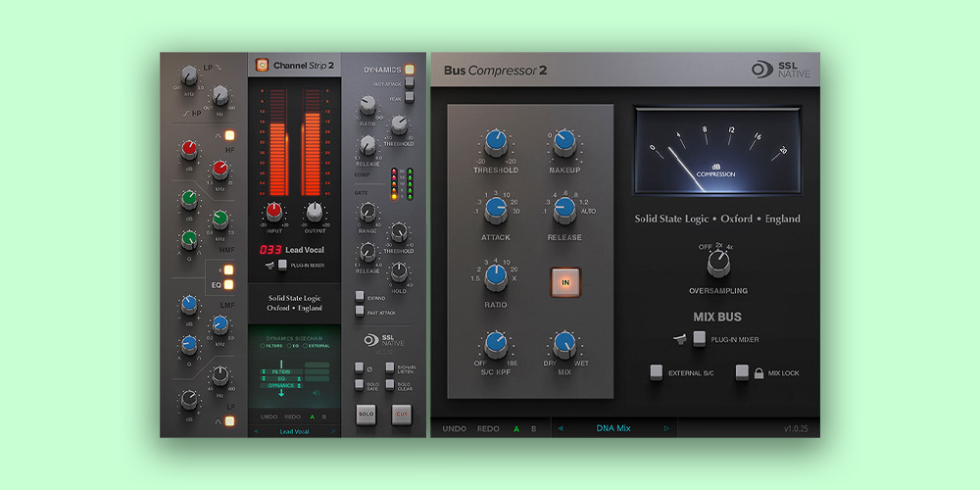Click the Bus Compressor MAKEUP knob

(x=564, y=144)
